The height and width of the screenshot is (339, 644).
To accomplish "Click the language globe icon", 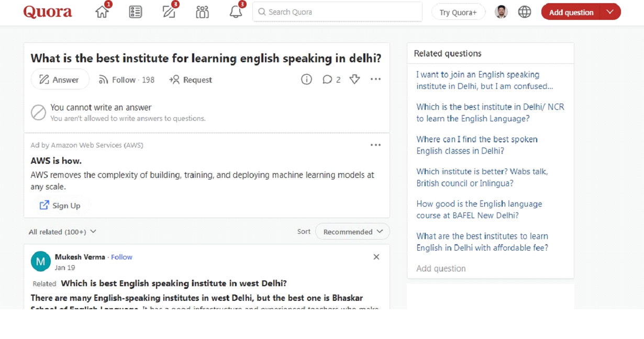I will point(524,12).
